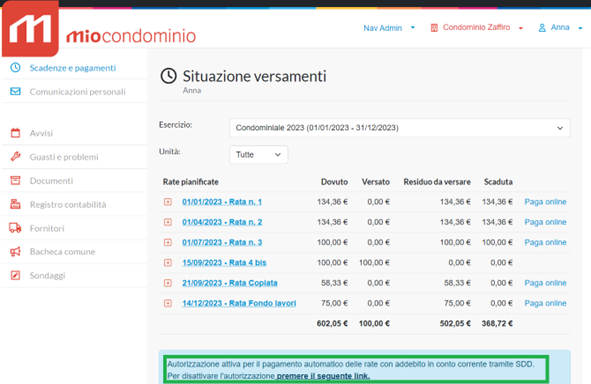Screen dimensions: 591x384
Task: Click the miocondominio logo
Action: click(99, 29)
